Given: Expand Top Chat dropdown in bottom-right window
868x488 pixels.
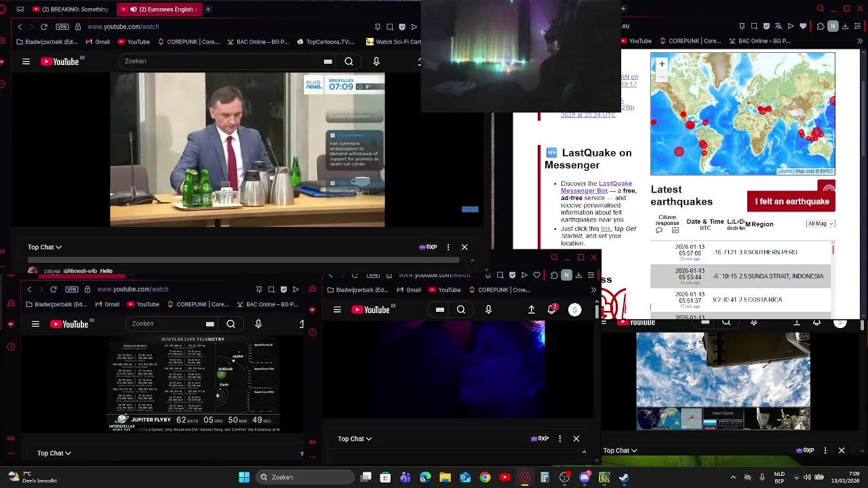Looking at the screenshot, I should tap(620, 451).
